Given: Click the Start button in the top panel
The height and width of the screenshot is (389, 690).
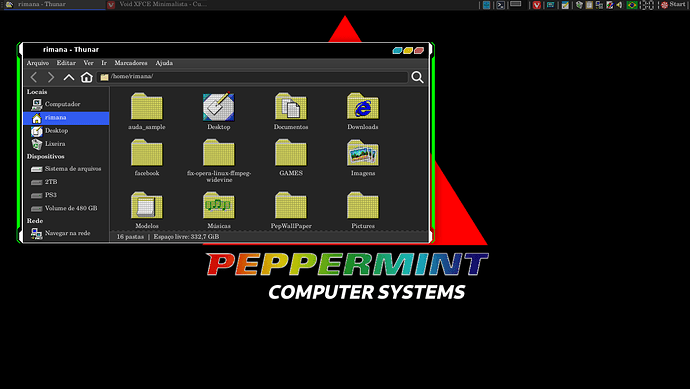Looking at the screenshot, I should [x=673, y=5].
